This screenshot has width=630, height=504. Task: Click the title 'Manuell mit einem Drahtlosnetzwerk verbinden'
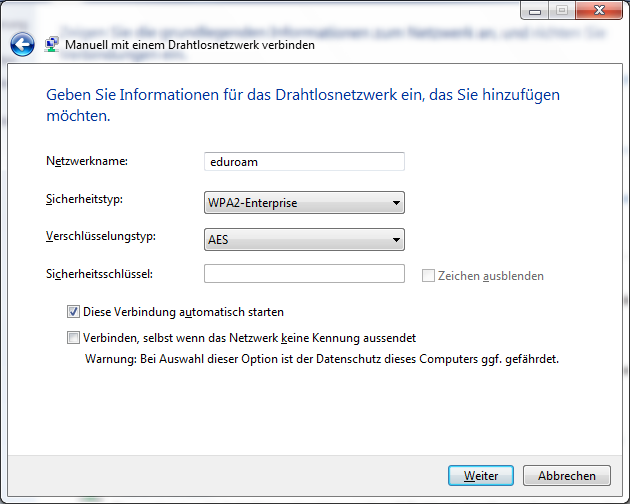tap(190, 45)
